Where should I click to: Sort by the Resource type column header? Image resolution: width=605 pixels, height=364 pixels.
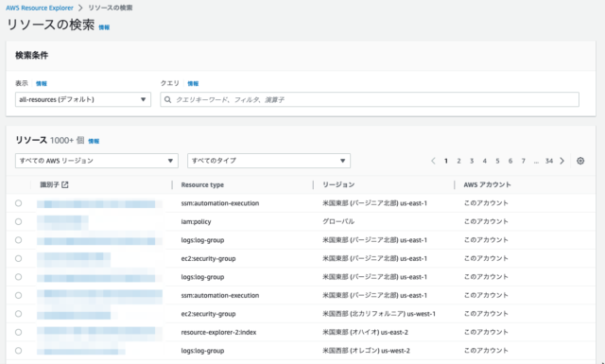click(202, 185)
